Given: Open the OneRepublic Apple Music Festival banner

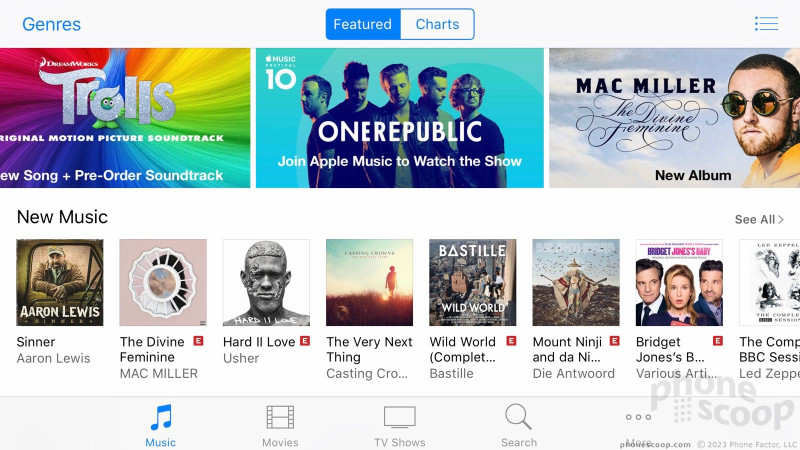Looking at the screenshot, I should [x=399, y=118].
